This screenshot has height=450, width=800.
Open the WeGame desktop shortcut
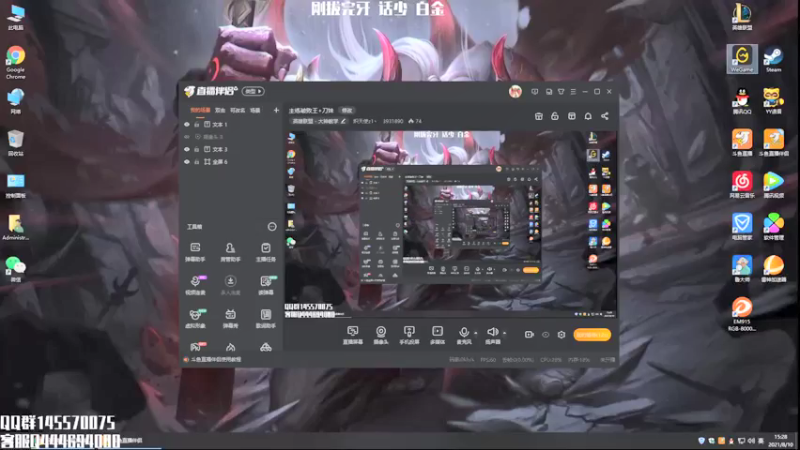click(742, 59)
